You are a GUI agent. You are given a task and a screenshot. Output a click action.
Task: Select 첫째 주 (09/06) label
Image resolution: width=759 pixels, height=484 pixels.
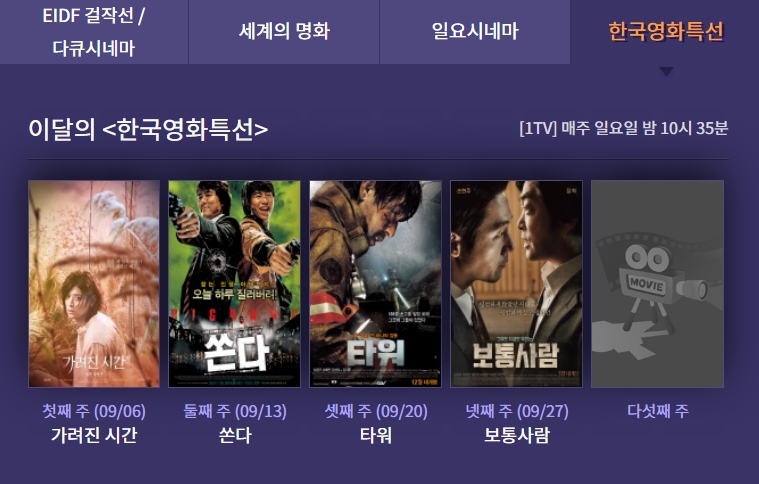[x=94, y=411]
